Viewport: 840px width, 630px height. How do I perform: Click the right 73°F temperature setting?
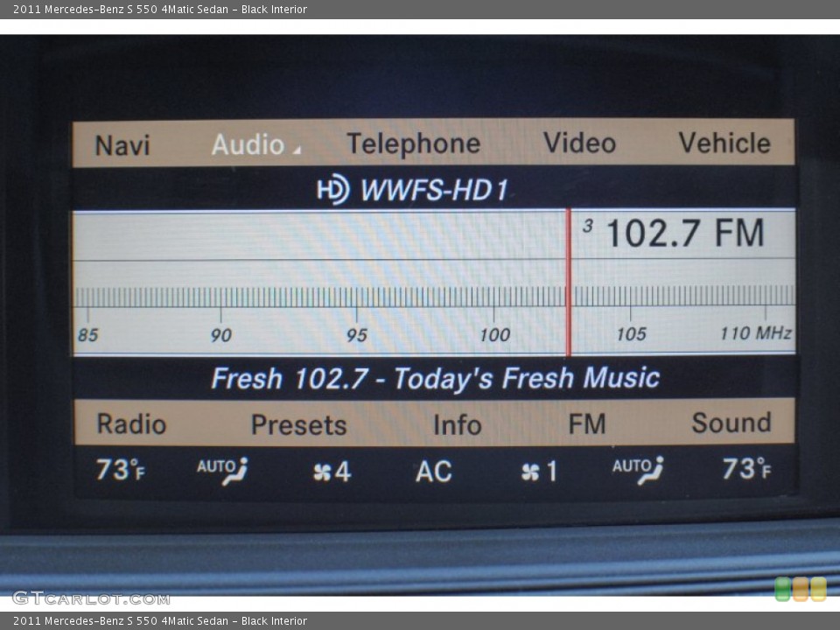pyautogui.click(x=746, y=468)
